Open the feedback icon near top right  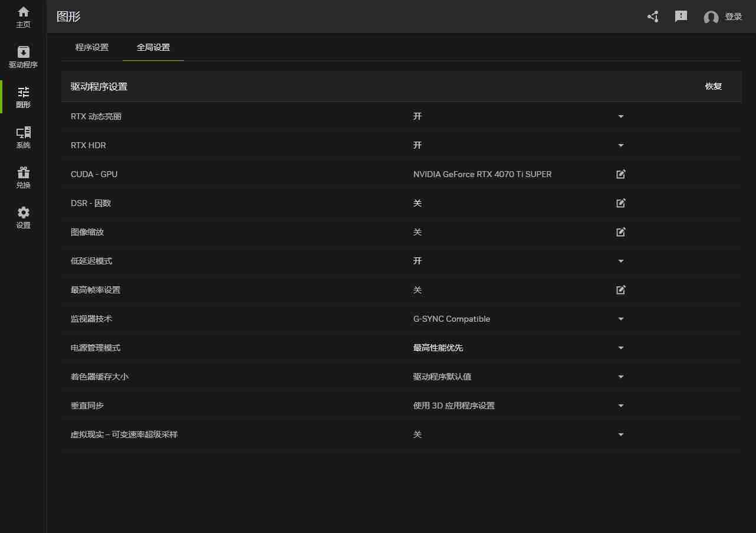click(x=681, y=17)
